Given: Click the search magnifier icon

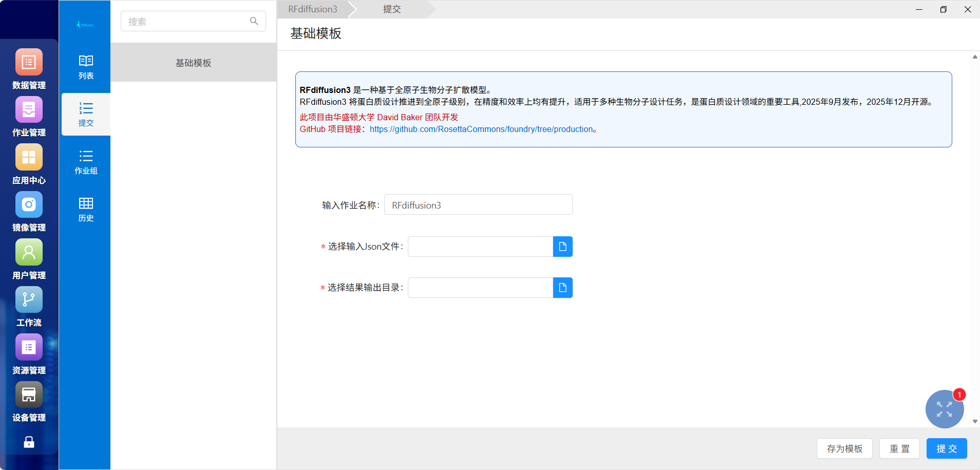Looking at the screenshot, I should pos(254,21).
